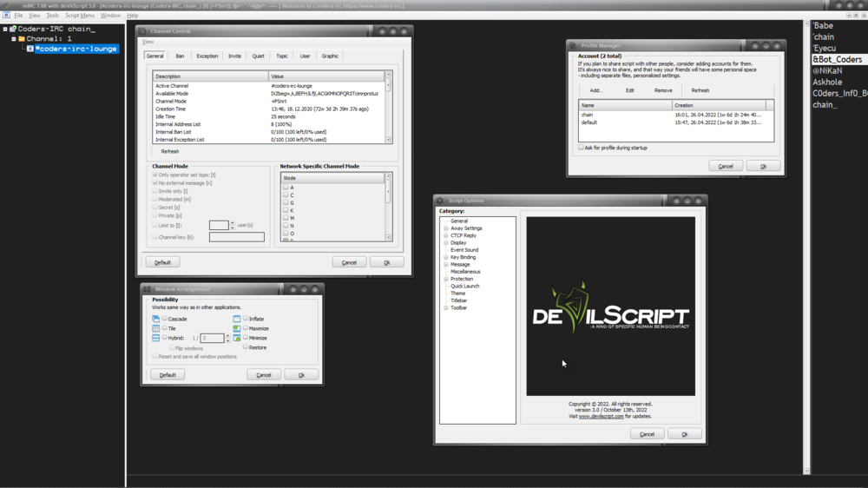Click the Refresh button in Channel Central

[x=170, y=151]
